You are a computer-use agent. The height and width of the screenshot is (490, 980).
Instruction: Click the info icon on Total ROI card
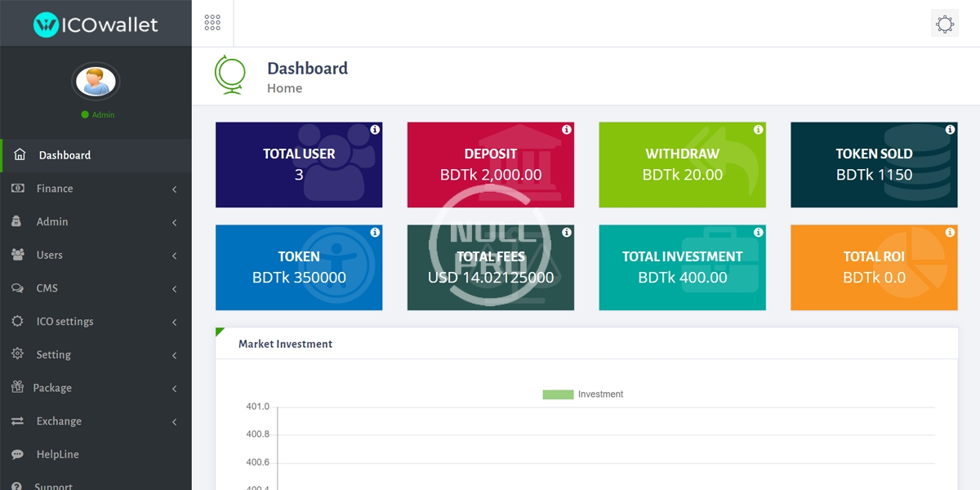[x=950, y=233]
